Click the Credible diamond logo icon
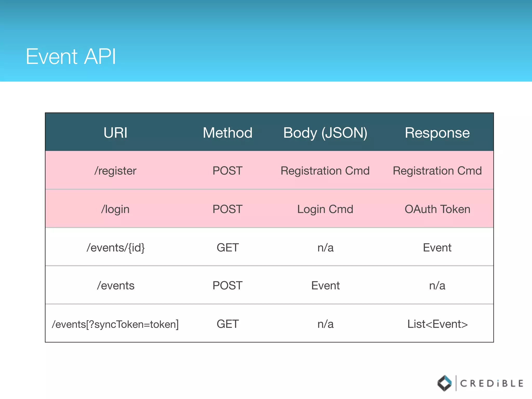This screenshot has width=532, height=399. [444, 383]
